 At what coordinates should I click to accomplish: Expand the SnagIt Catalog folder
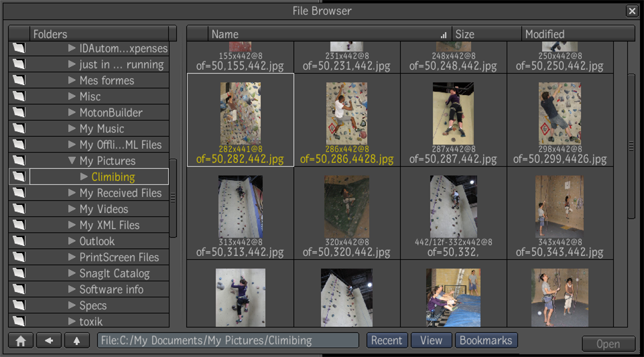tap(72, 273)
